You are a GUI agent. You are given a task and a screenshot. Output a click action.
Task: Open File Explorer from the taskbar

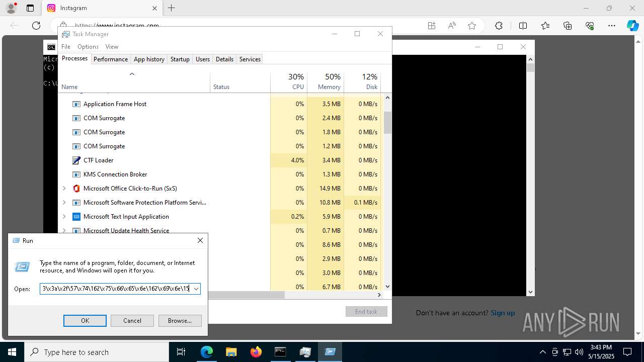[x=231, y=352]
